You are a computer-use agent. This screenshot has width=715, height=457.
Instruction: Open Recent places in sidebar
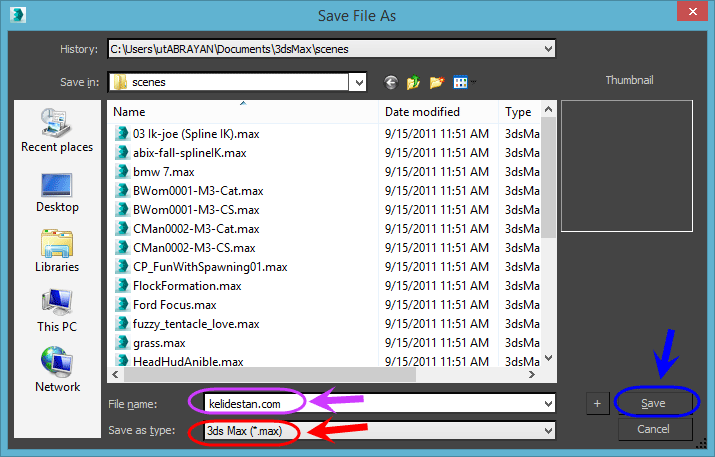point(57,130)
